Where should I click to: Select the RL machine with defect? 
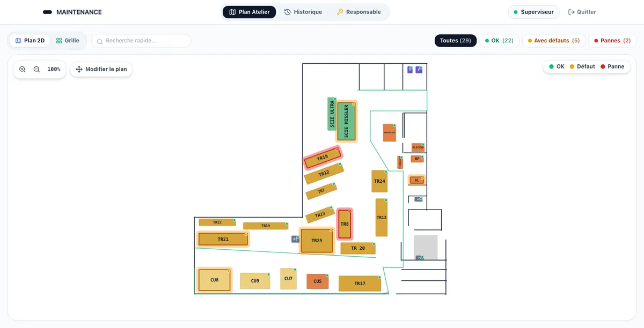416,180
